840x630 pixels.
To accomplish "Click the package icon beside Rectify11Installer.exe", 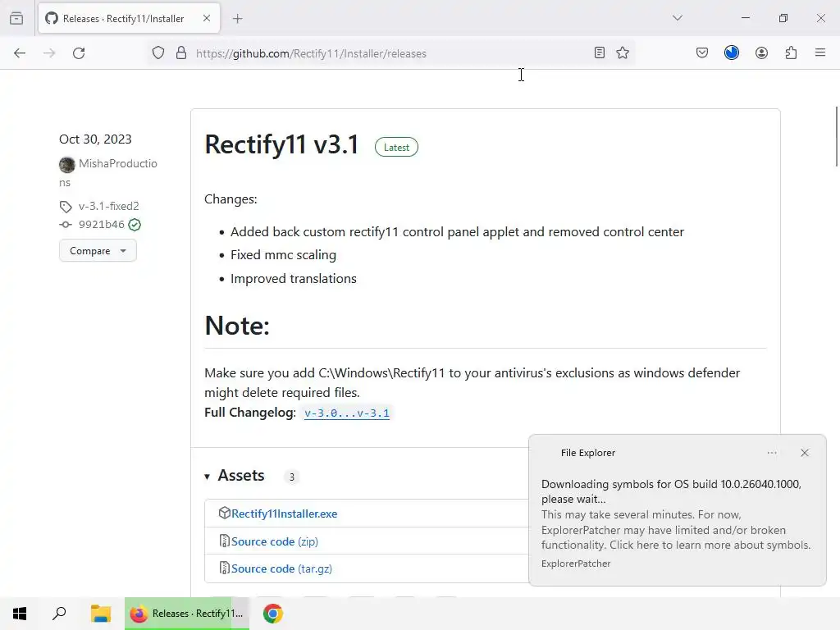I will [225, 514].
